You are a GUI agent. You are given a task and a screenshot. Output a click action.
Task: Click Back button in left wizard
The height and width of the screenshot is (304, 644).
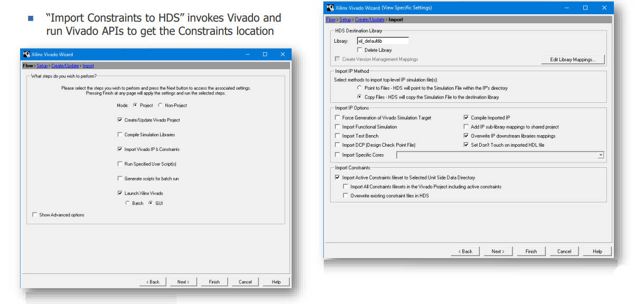(153, 282)
